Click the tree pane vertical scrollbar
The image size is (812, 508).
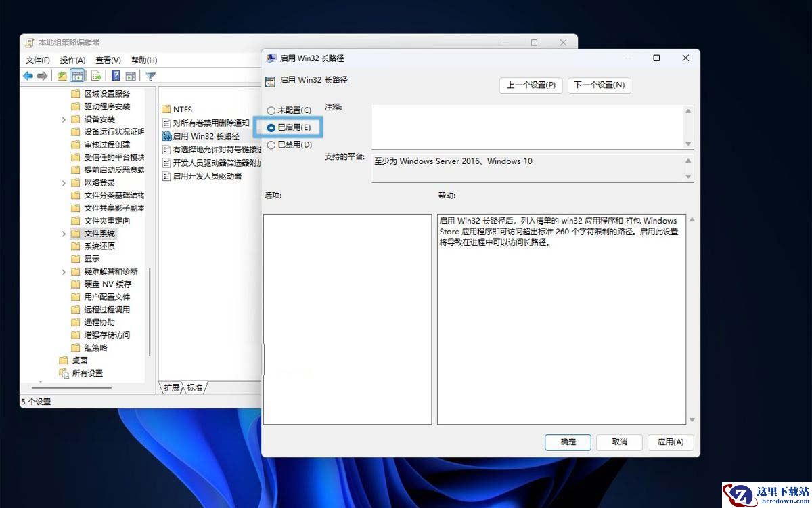[150, 312]
